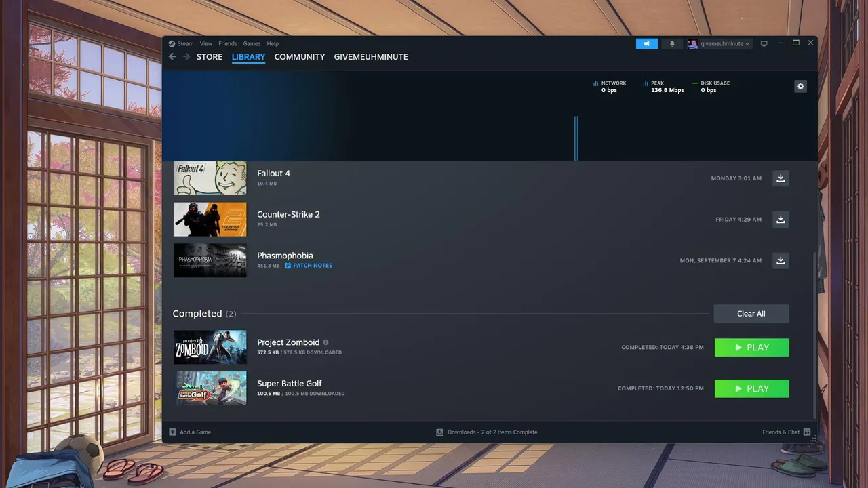Click the "MONDAY 3:01 AM" schedule time
Screen dimensions: 868x488
click(x=736, y=178)
